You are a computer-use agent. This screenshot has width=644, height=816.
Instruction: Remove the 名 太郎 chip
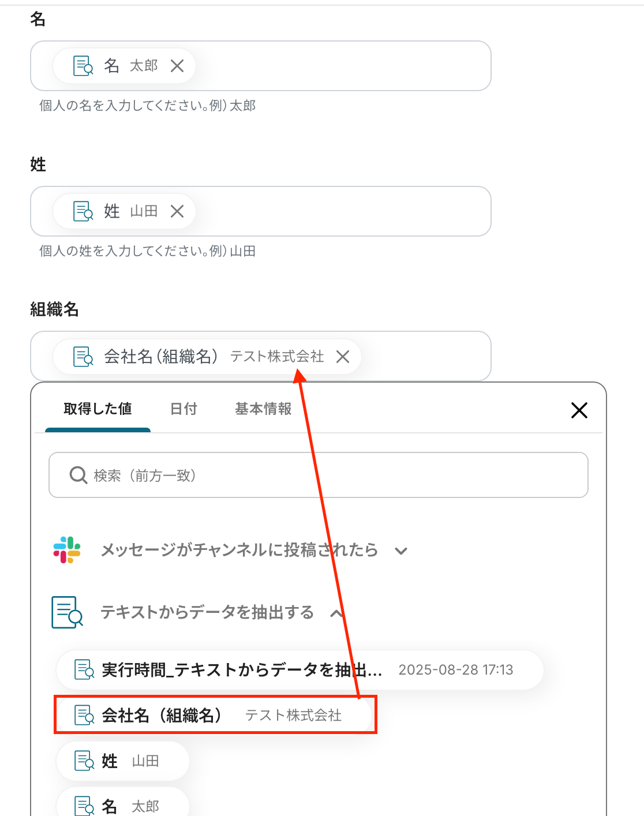pos(177,66)
